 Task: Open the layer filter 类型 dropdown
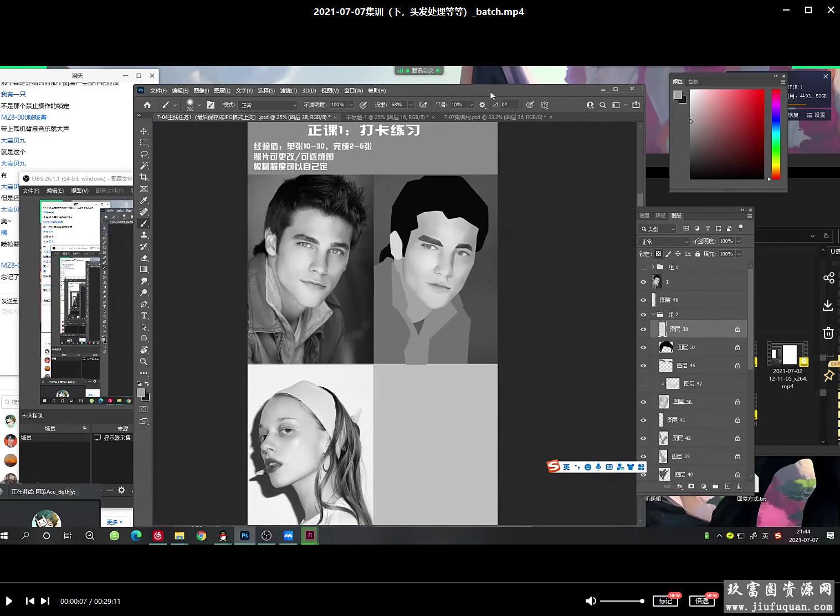coord(658,229)
